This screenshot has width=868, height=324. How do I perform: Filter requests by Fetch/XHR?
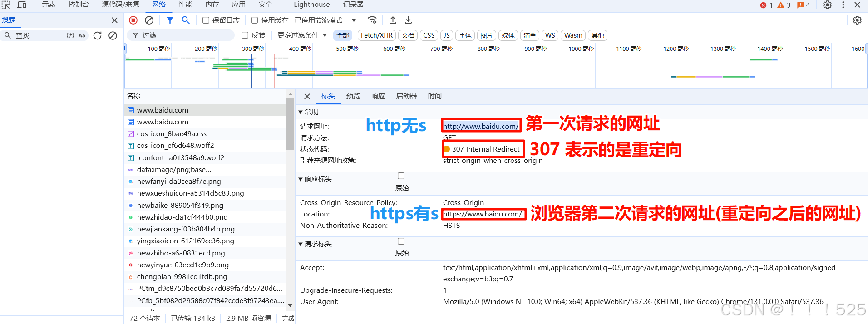coord(377,35)
